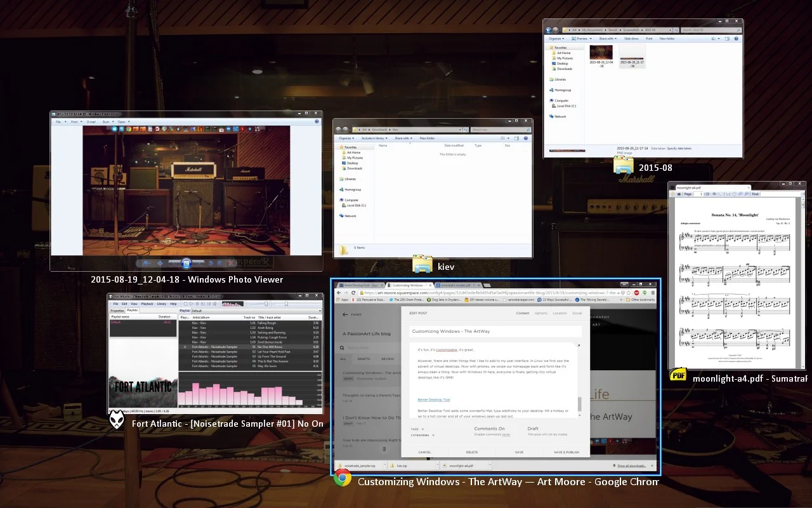Screen dimensions: 812x508
Task: Click the back button in 2015-08 Explorer window
Action: click(x=549, y=29)
